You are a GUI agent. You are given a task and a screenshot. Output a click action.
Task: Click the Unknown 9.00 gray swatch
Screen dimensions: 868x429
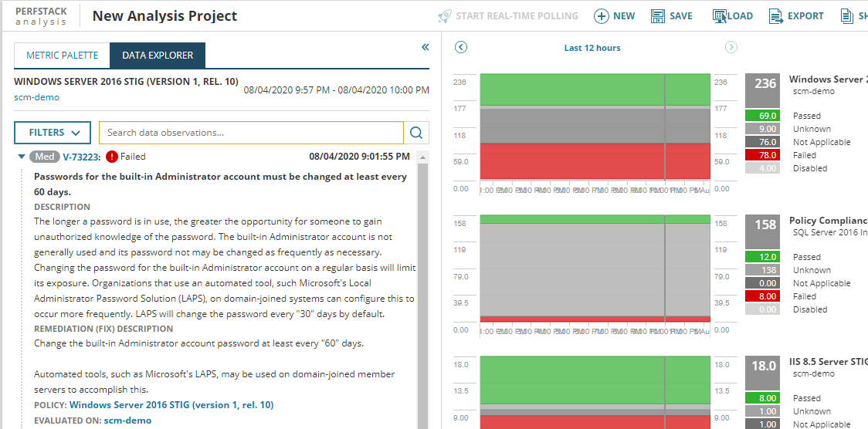tap(762, 129)
